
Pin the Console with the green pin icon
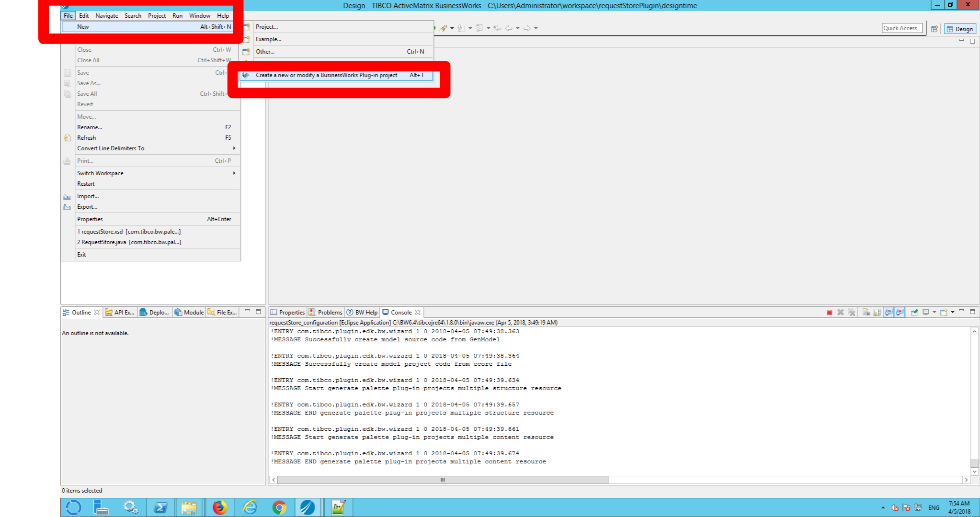point(914,312)
